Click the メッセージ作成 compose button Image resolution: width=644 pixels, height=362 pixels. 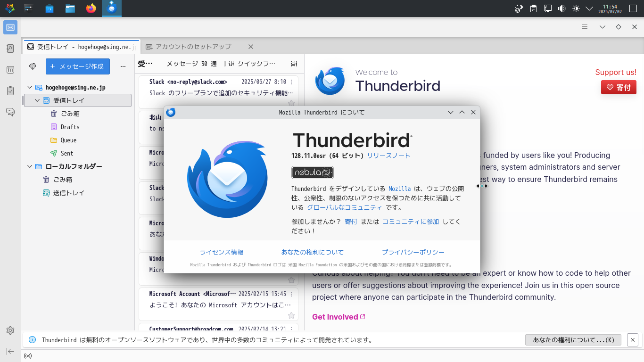pos(78,66)
